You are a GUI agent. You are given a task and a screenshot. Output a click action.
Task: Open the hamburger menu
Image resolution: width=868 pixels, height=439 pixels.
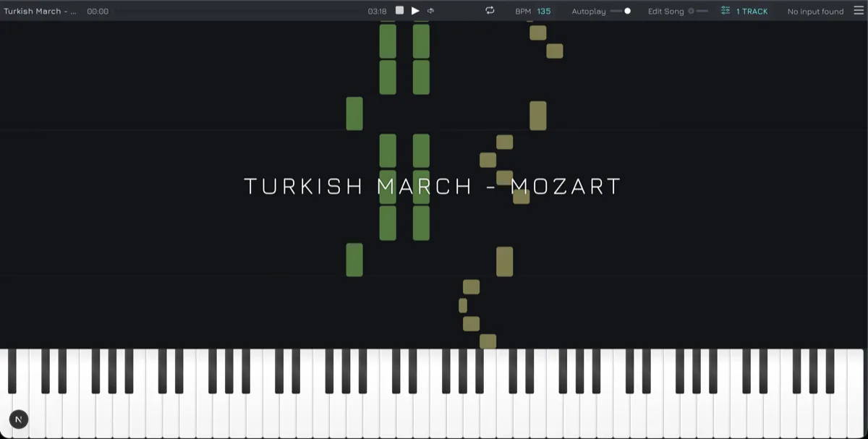point(858,10)
